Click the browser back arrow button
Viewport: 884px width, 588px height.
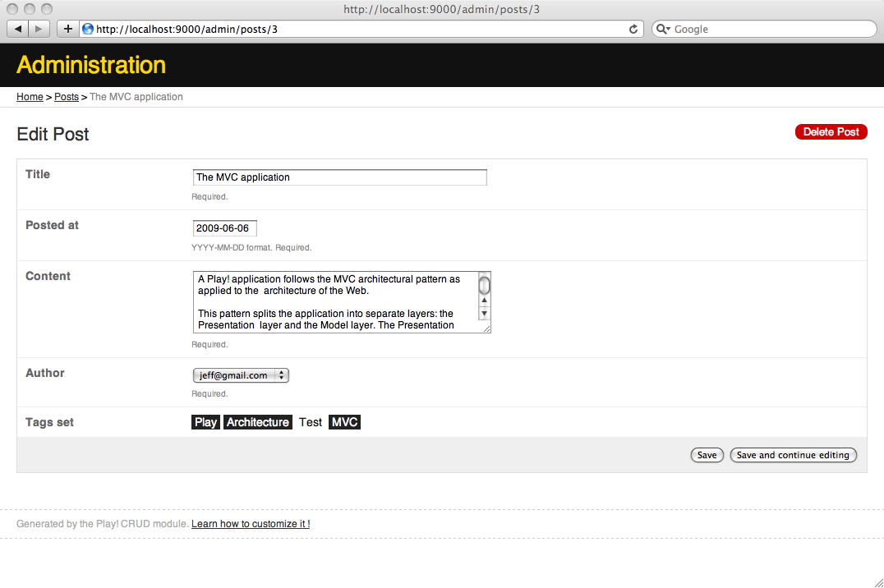coord(18,29)
